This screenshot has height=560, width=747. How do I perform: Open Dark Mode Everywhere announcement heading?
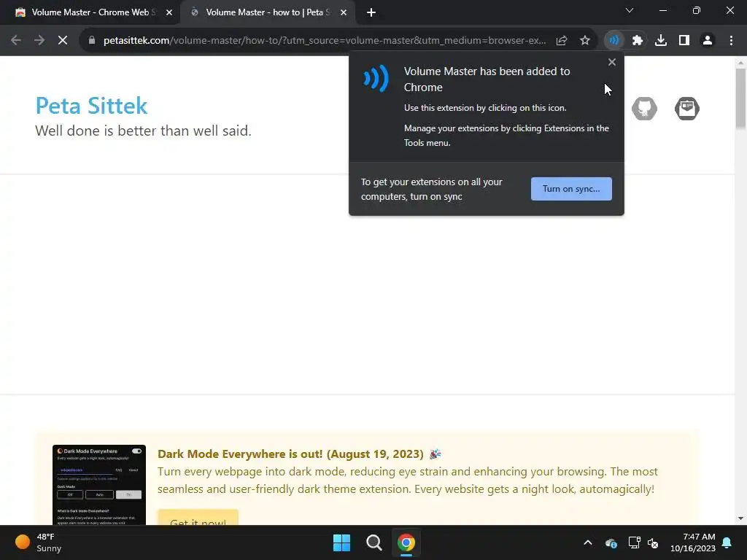click(290, 454)
